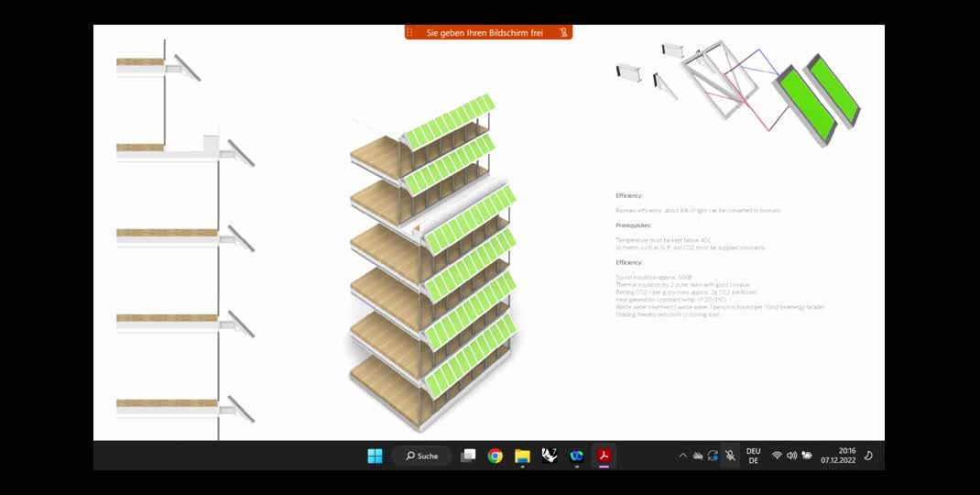Switch to Adobe Acrobat in taskbar
Image resolution: width=980 pixels, height=495 pixels.
604,456
